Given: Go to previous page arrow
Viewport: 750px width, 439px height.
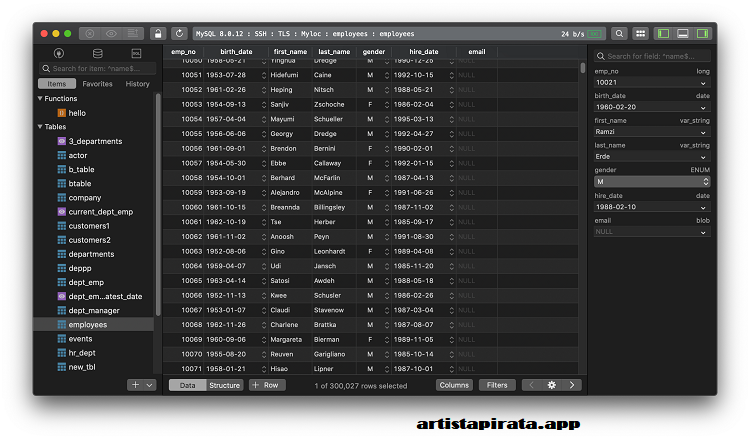Looking at the screenshot, I should coord(531,385).
